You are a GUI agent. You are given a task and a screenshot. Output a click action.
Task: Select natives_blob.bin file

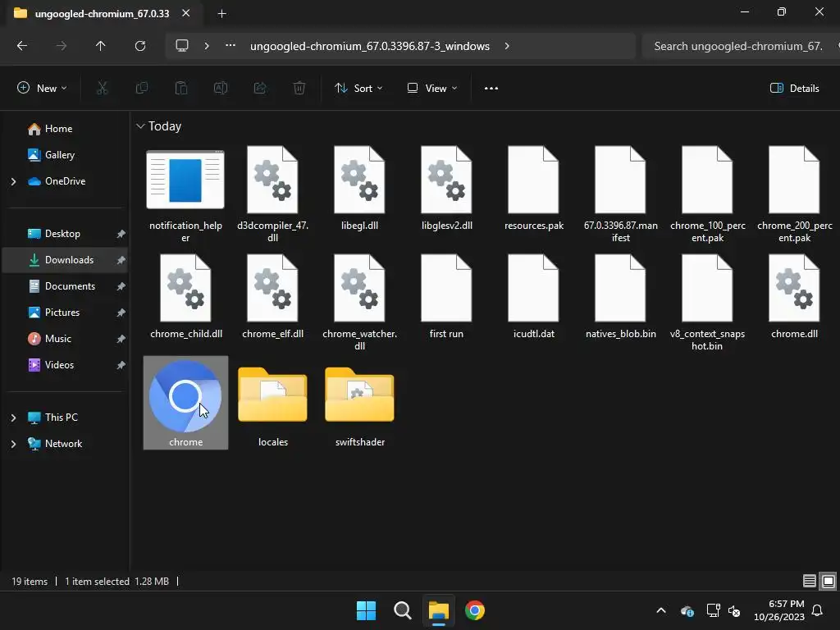[620, 297]
